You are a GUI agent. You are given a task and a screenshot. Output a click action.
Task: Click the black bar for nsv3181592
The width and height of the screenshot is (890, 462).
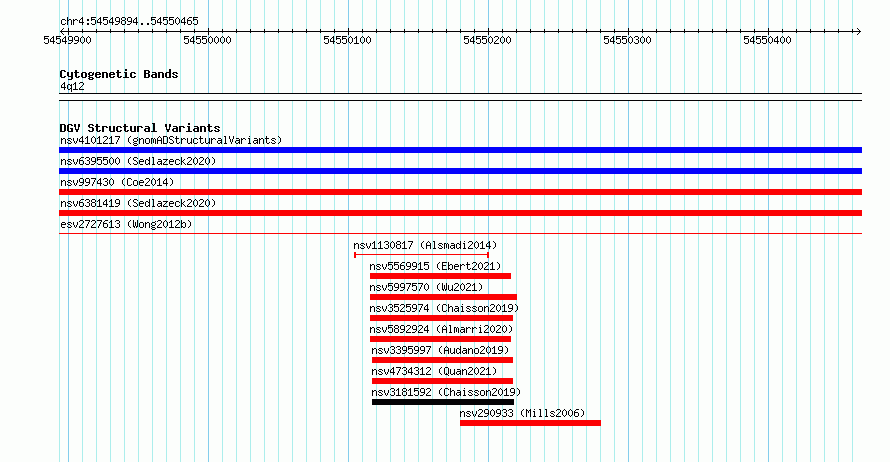point(443,402)
